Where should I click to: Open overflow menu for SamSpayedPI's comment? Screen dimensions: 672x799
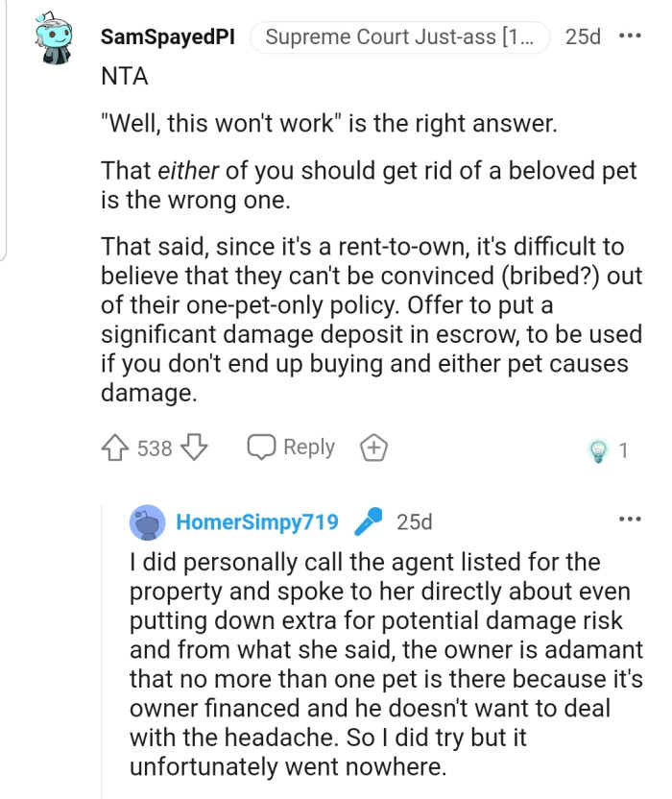click(x=630, y=37)
